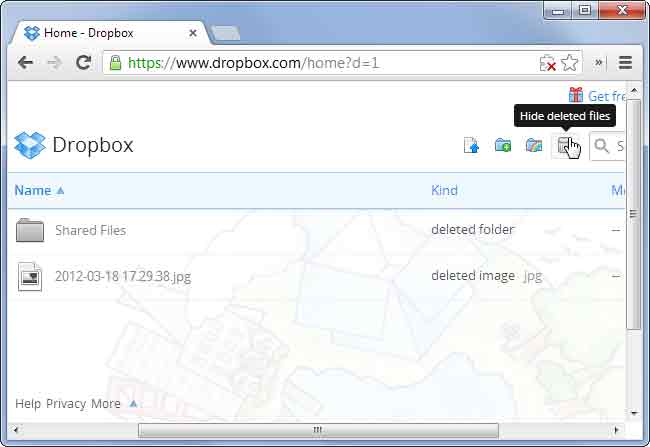
Task: Select 2012-03-18 17.29.38.jpg file name
Action: click(x=123, y=276)
